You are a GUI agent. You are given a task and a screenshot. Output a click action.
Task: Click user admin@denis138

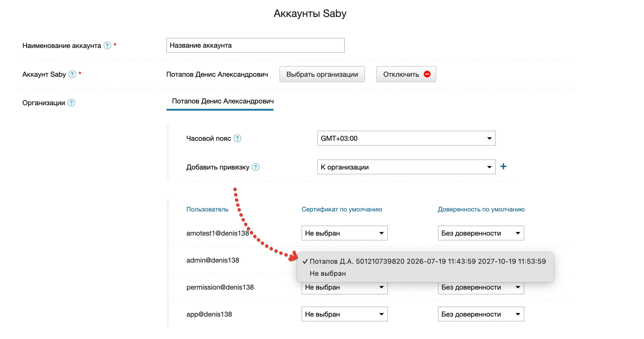[x=213, y=260]
